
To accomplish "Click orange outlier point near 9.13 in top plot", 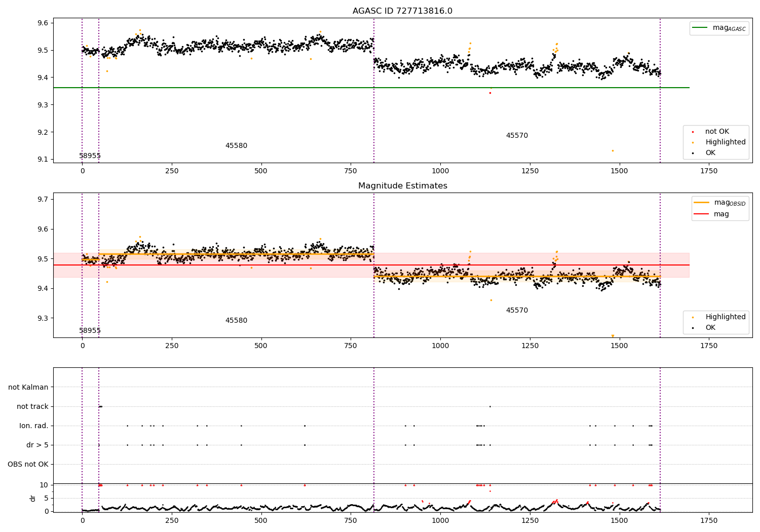I will pyautogui.click(x=613, y=150).
